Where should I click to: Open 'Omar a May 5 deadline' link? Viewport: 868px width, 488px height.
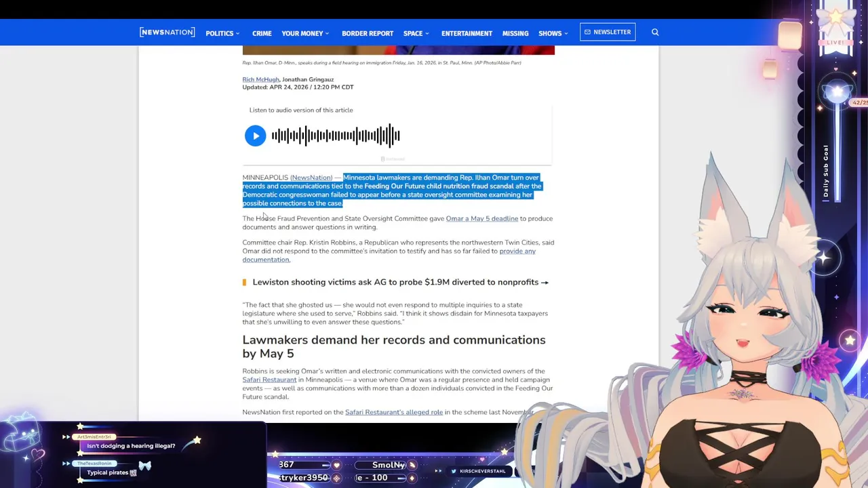click(x=482, y=218)
